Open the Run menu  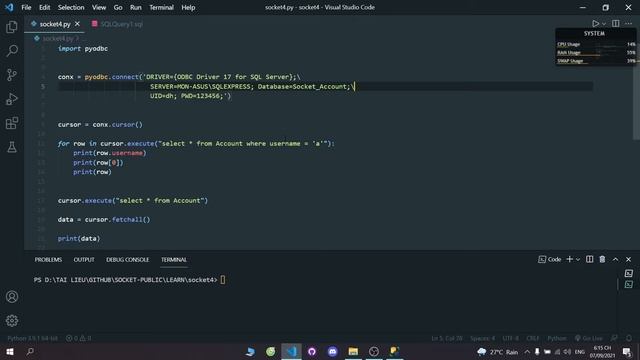tap(136, 7)
